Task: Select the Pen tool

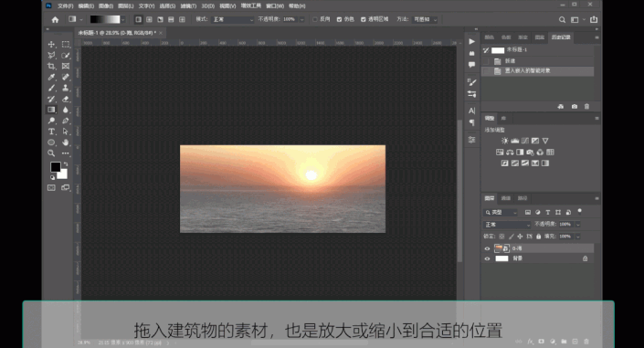Action: [65, 121]
